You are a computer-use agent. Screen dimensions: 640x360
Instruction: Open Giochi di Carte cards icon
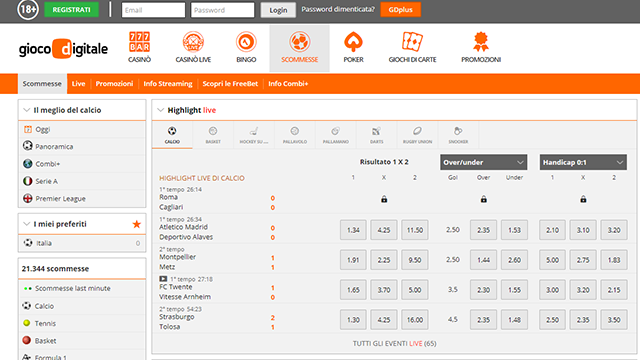click(x=412, y=42)
